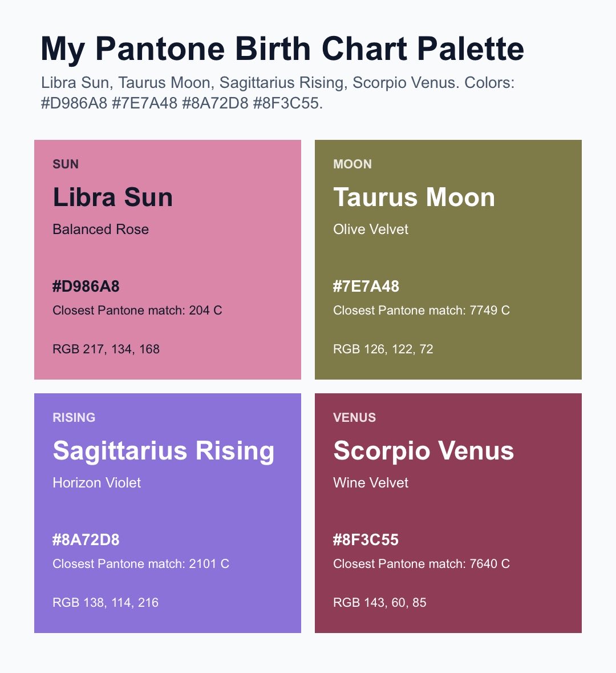Click Closest Pantone match 7640 C text
616x673 pixels.
[422, 563]
